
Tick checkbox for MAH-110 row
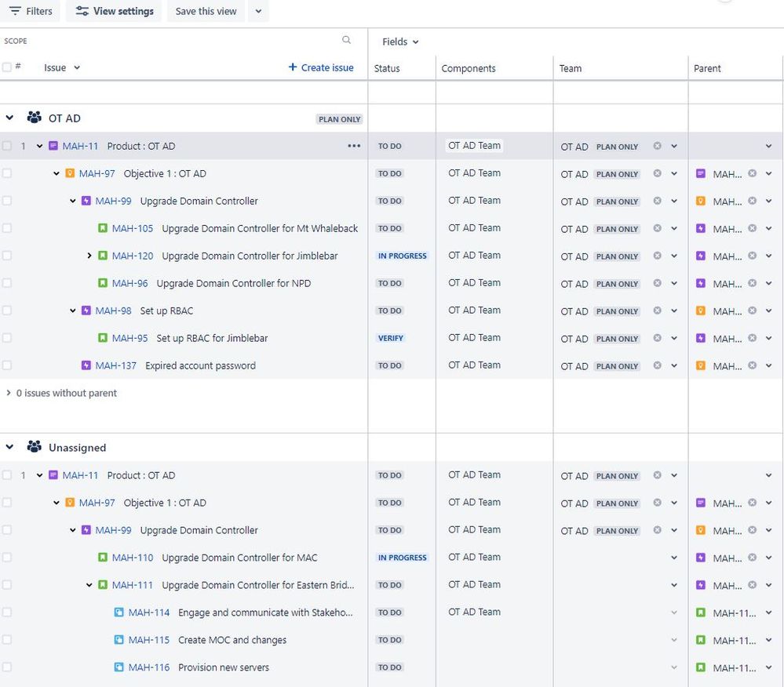[x=6, y=558]
